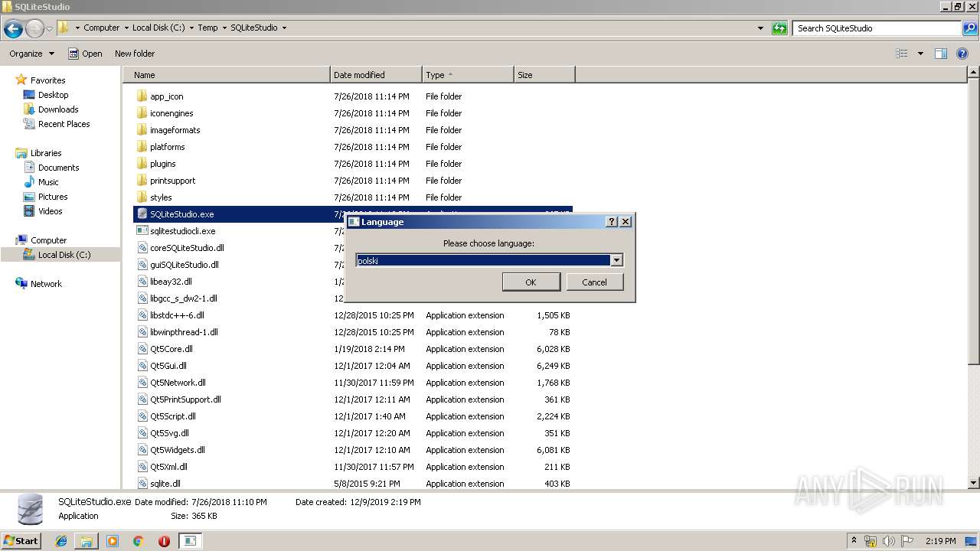Screen dimensions: 980x551
Task: Open the Organize menu
Action: tap(31, 54)
